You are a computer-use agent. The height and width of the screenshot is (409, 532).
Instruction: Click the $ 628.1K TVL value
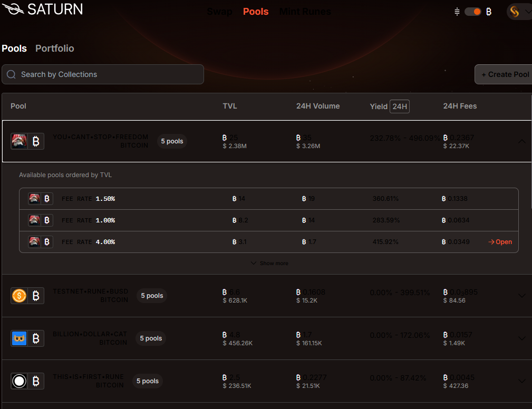tap(235, 300)
